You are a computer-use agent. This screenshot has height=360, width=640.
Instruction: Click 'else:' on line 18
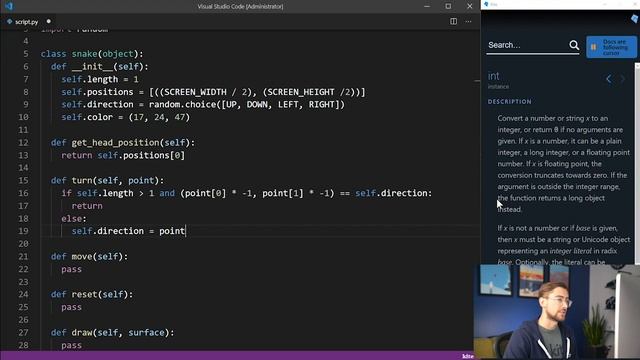[74, 218]
